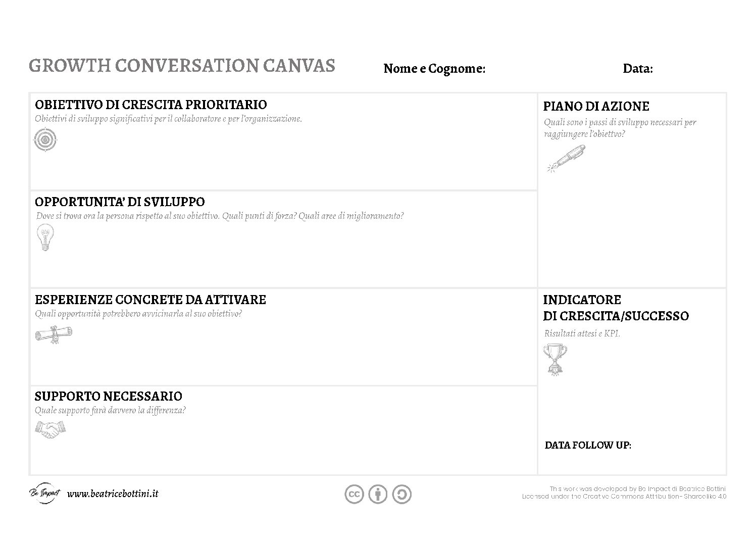Click the Growth Conversation Canvas title
Screen dimensions: 756x535
click(182, 66)
